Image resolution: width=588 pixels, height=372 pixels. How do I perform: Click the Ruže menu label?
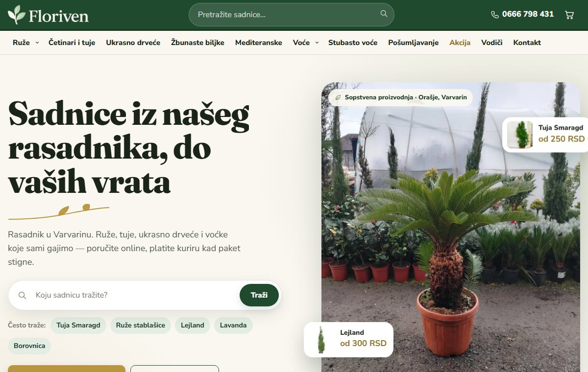[x=21, y=43]
